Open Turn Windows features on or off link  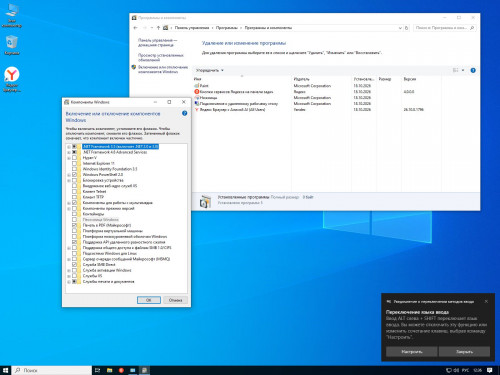click(163, 69)
